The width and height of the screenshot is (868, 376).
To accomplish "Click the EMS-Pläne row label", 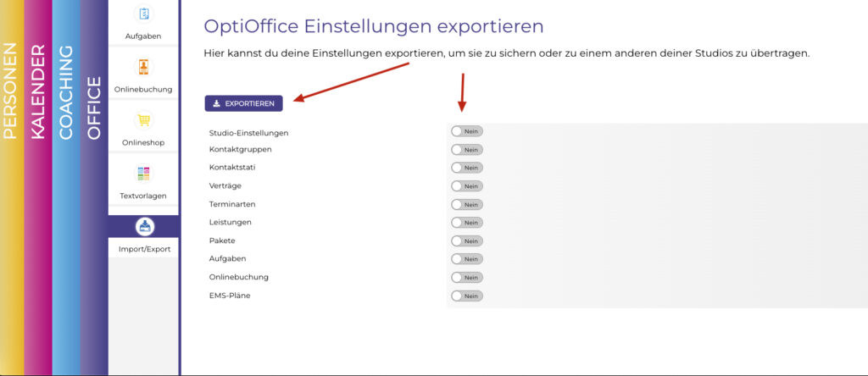I will [230, 296].
